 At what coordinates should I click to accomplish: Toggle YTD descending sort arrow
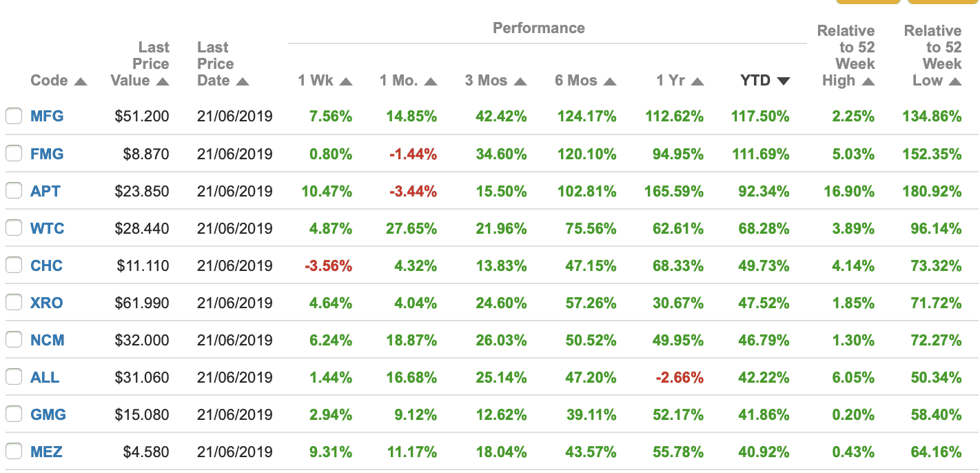point(783,81)
